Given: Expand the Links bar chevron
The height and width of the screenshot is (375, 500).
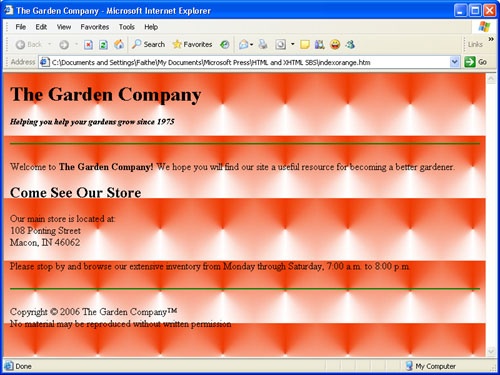Looking at the screenshot, I should click(x=491, y=39).
